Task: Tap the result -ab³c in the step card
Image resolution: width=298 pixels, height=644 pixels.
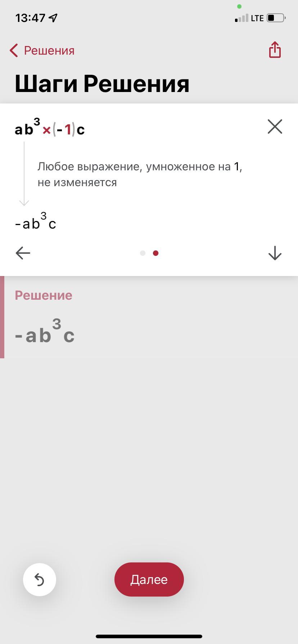Action: [35, 221]
